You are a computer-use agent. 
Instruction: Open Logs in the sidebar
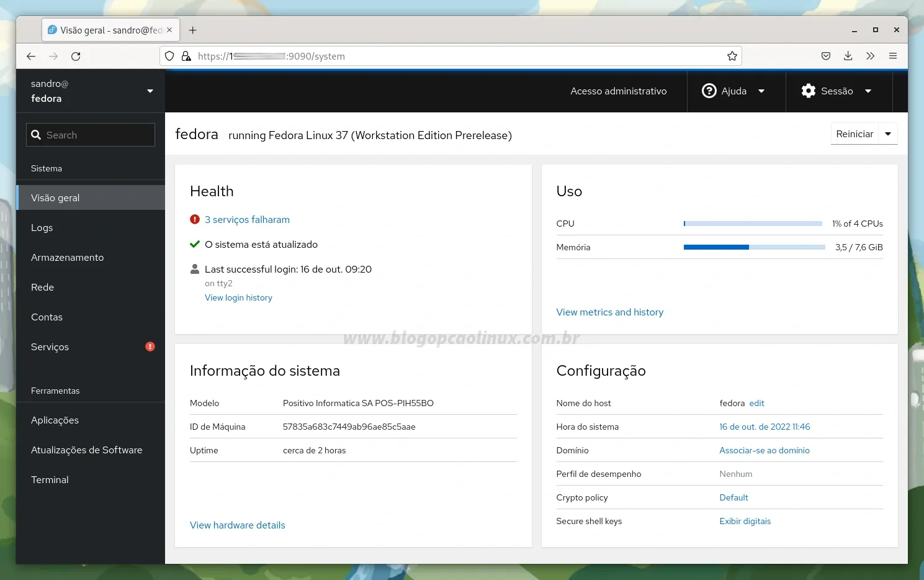(x=91, y=227)
